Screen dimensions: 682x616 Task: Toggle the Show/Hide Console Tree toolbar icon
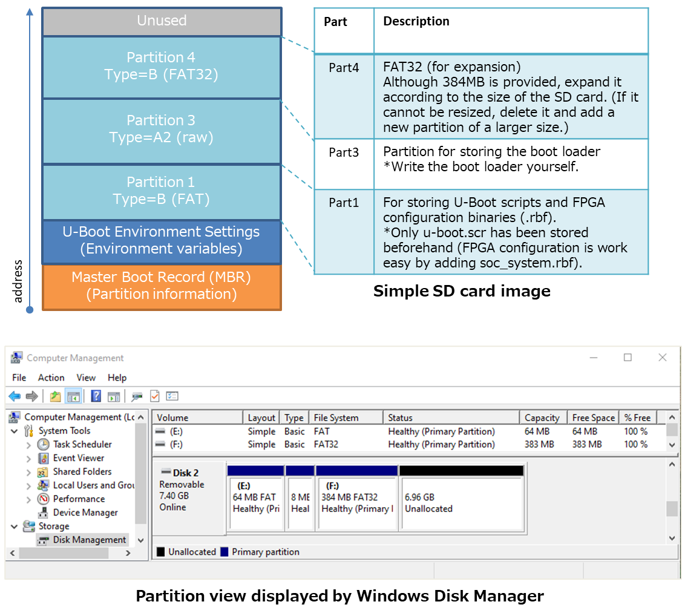[73, 396]
